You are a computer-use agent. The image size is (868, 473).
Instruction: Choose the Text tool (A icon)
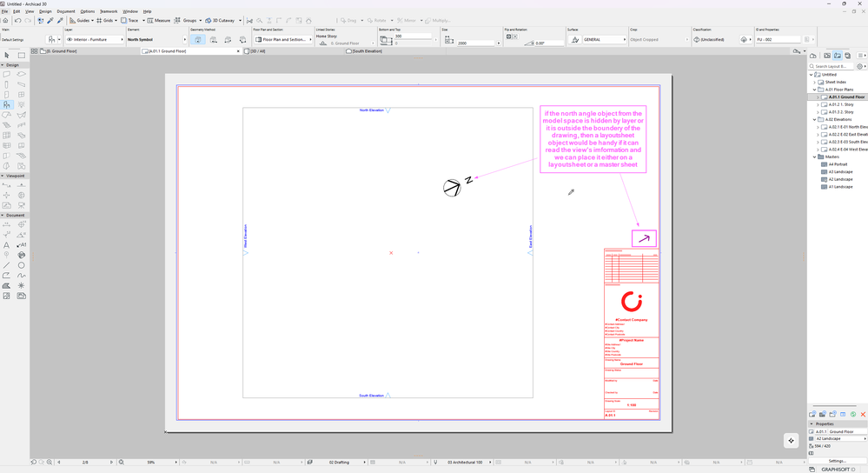7,245
